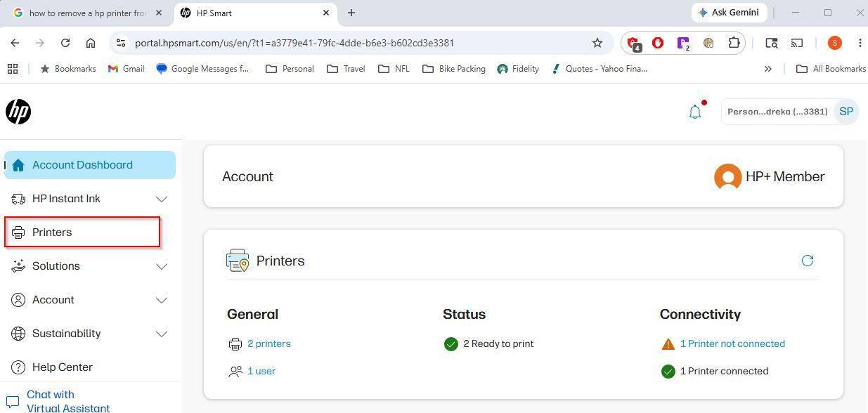Click the Solutions hand icon
Screen dimensions: 868x413
click(18, 266)
